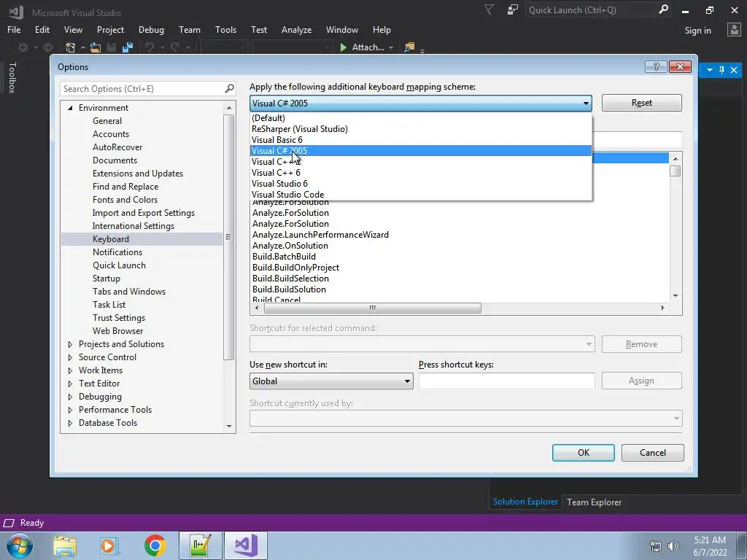Select Build.BuildSolution in the commands list

coord(289,289)
